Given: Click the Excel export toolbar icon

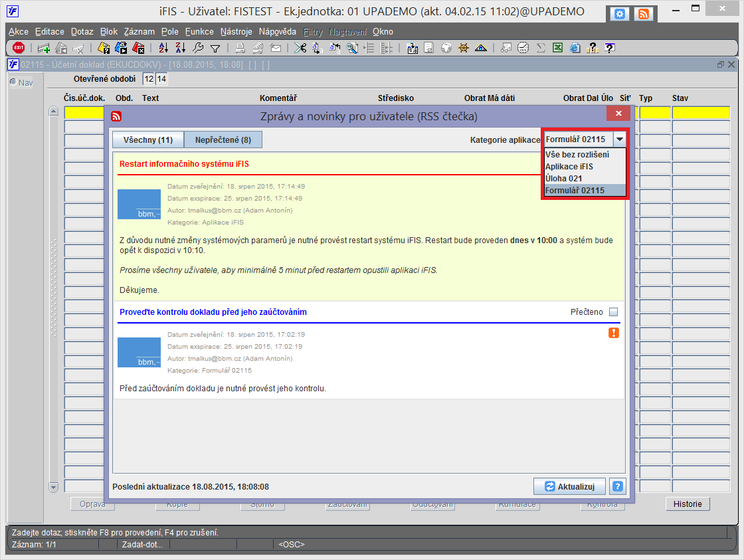Looking at the screenshot, I should [558, 47].
